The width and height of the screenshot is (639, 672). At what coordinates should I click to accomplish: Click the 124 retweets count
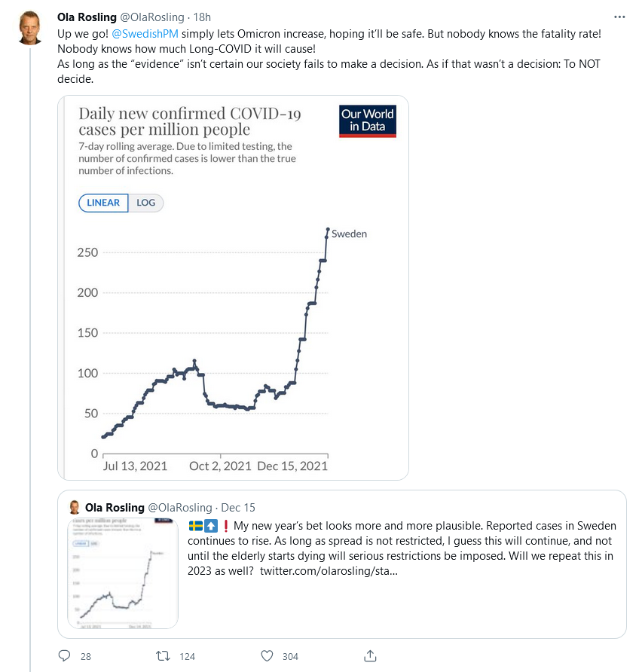click(187, 656)
